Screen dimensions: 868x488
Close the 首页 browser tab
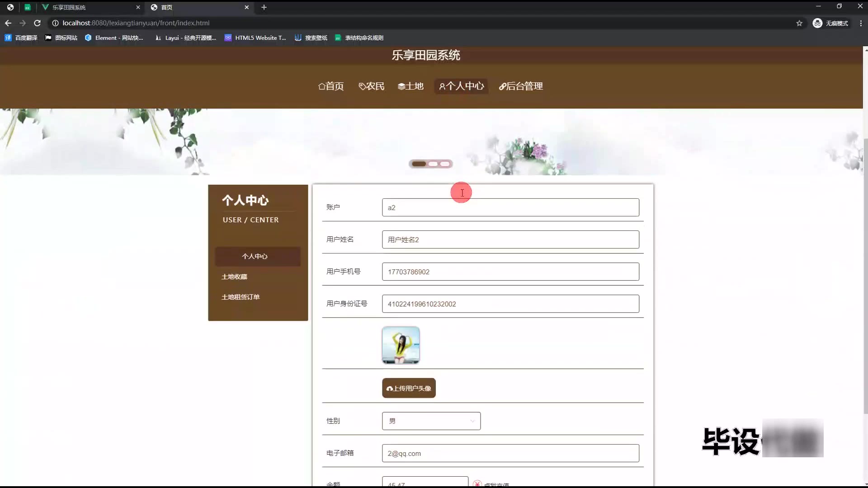246,7
